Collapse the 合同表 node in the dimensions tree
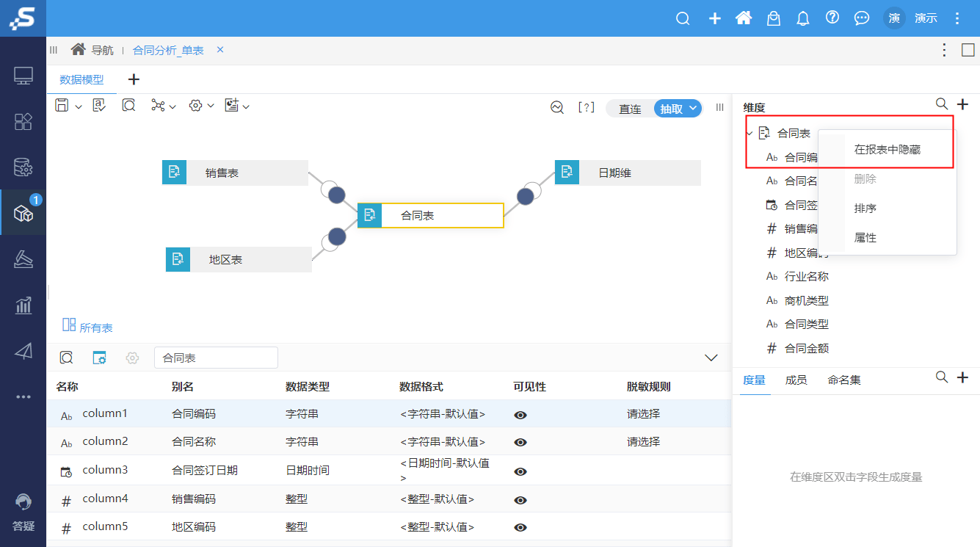 749,133
